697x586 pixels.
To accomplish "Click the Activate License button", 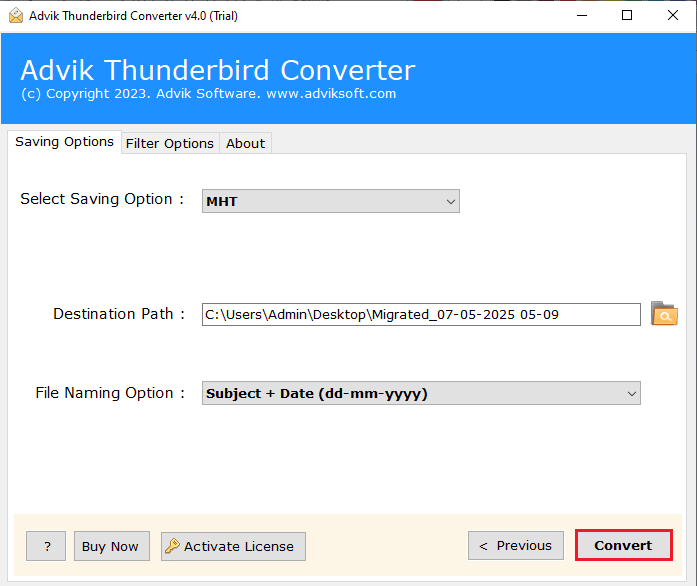I will 233,546.
